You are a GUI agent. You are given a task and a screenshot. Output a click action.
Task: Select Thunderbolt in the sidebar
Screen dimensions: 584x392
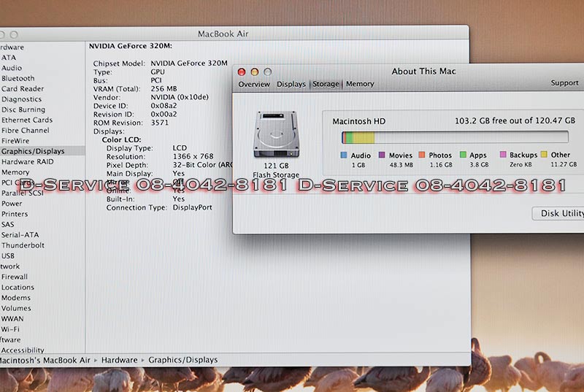pyautogui.click(x=23, y=245)
